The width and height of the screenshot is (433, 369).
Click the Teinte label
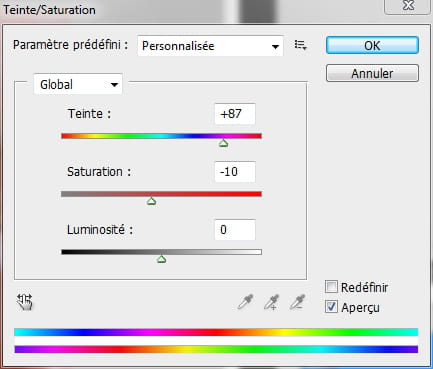point(89,114)
